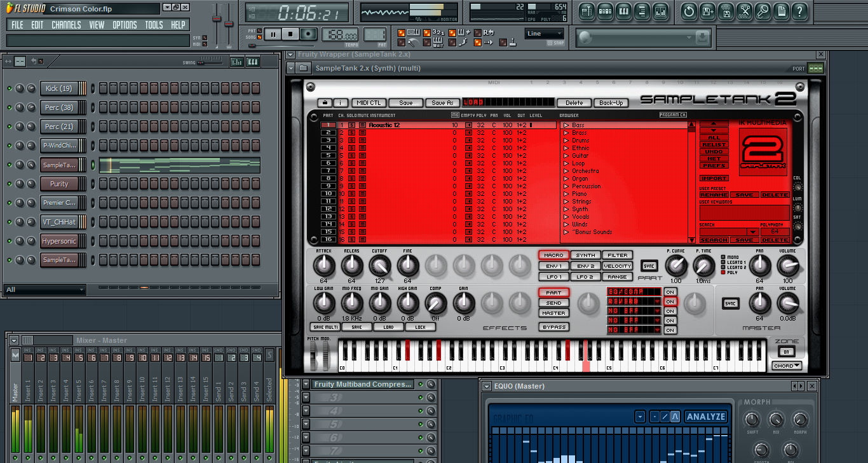The height and width of the screenshot is (463, 868).
Task: Click the MIDI CTL button
Action: [369, 102]
